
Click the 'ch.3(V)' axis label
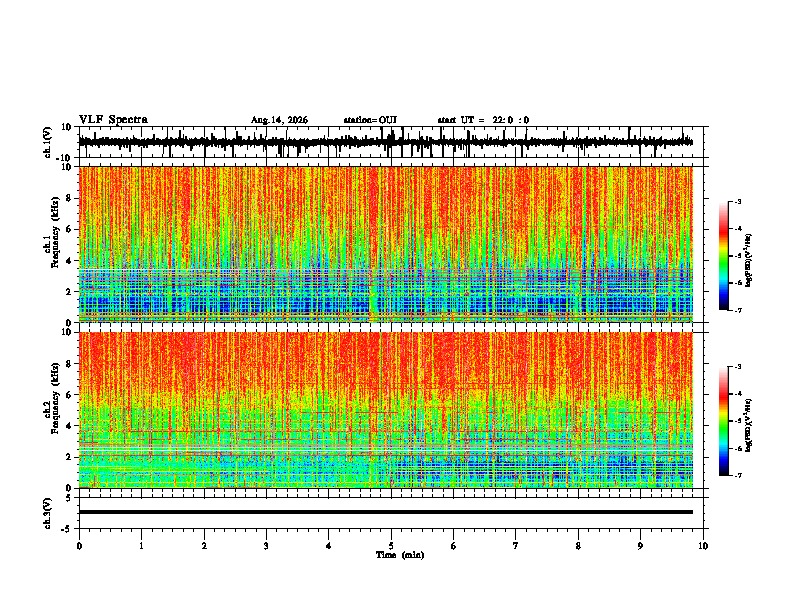point(48,513)
